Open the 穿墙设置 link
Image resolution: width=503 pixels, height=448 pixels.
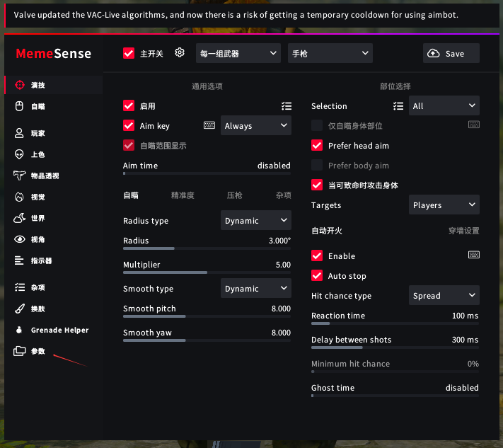tap(463, 231)
